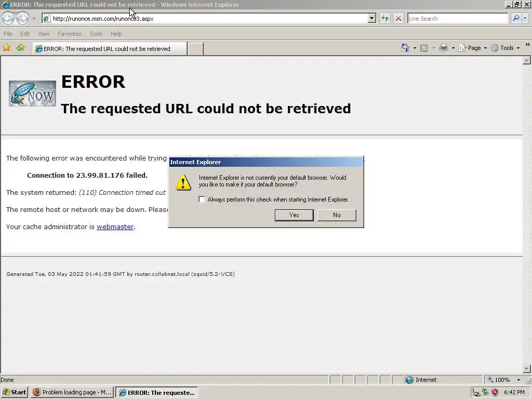Expand the zoom level dropdown arrow
The width and height of the screenshot is (532, 399).
518,380
